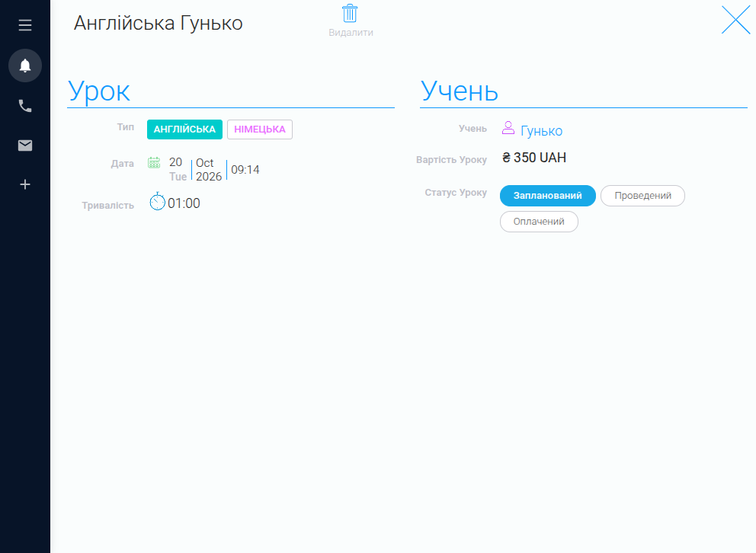Click the Статус Уроку label
The image size is (756, 553).
[x=456, y=193]
